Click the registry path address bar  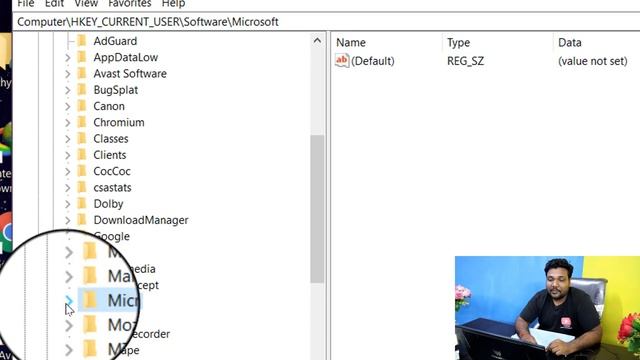click(326, 22)
